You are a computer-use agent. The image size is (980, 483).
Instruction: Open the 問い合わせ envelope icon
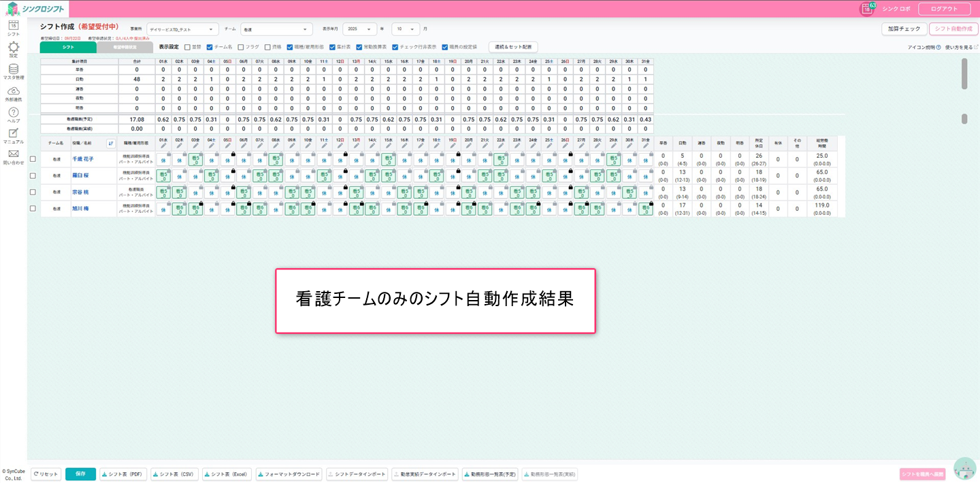click(13, 154)
